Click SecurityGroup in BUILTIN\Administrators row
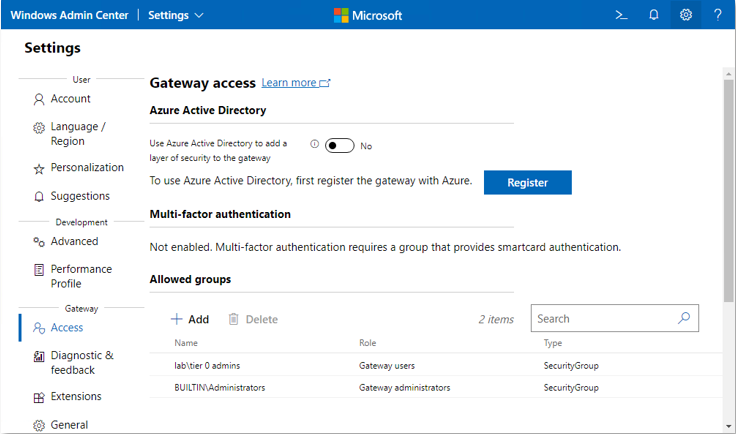The height and width of the screenshot is (434, 736). (571, 388)
